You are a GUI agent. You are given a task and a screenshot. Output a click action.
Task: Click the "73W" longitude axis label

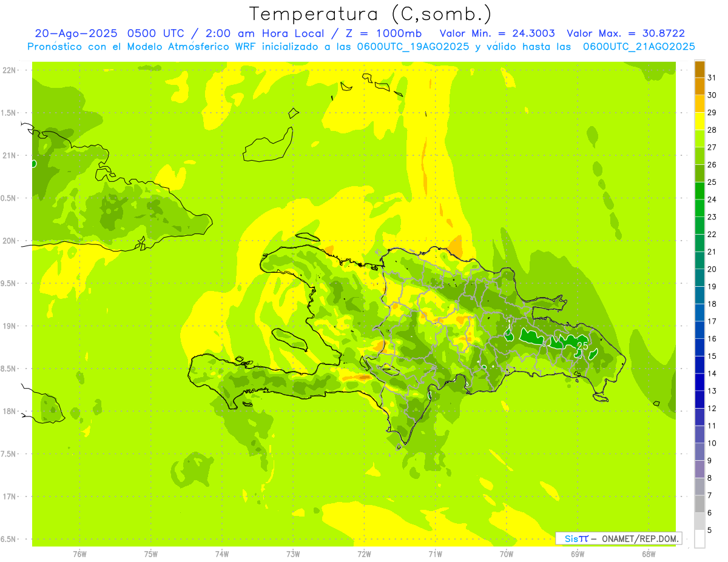pos(293,554)
